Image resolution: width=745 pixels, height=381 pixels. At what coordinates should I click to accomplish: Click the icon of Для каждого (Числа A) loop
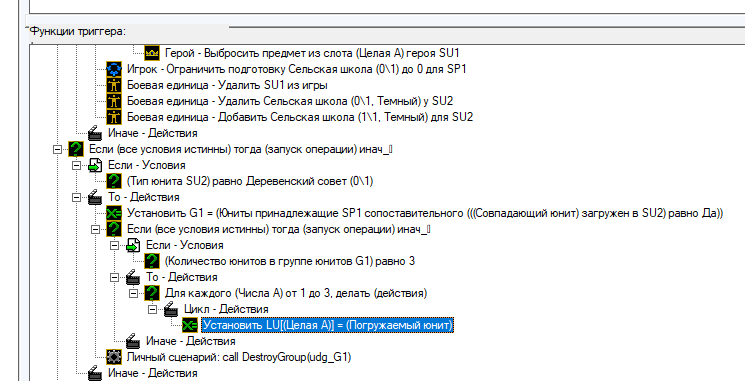(152, 294)
